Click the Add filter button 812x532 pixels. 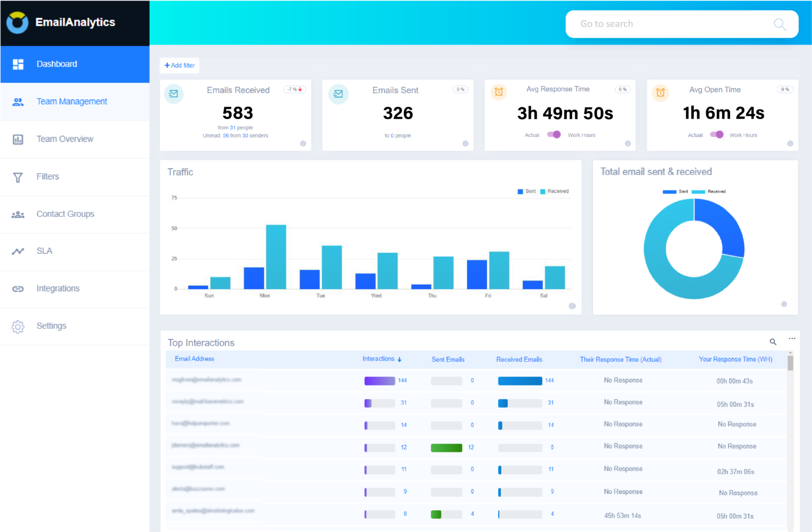tap(179, 65)
